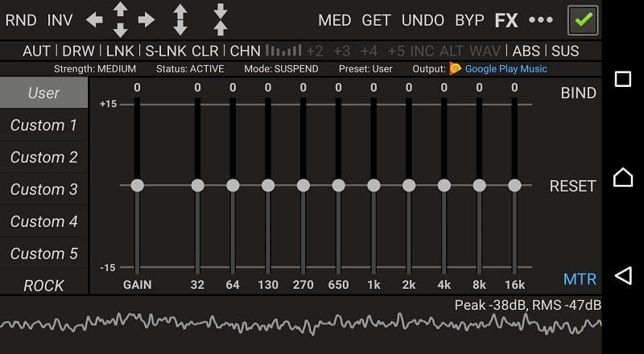
Task: Click the BIND button
Action: (x=578, y=93)
